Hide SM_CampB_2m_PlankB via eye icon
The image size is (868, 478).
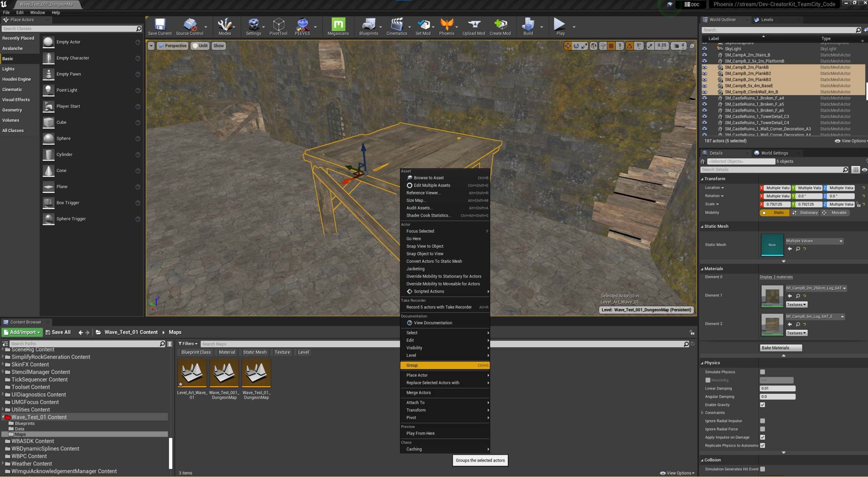tap(704, 67)
